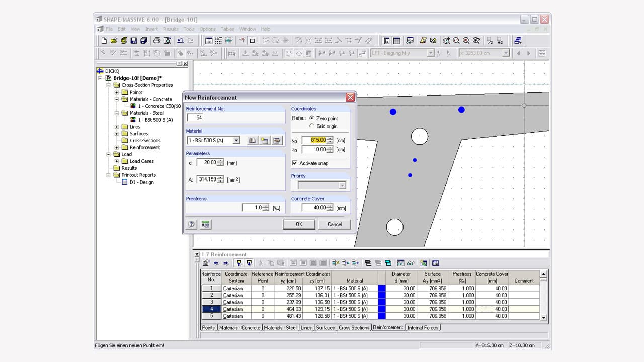Click the previous table arrow icon
This screenshot has height=362, width=644.
(x=216, y=263)
